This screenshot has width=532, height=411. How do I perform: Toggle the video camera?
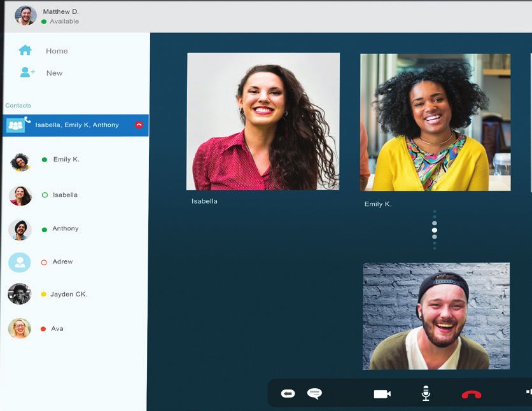[x=382, y=394]
